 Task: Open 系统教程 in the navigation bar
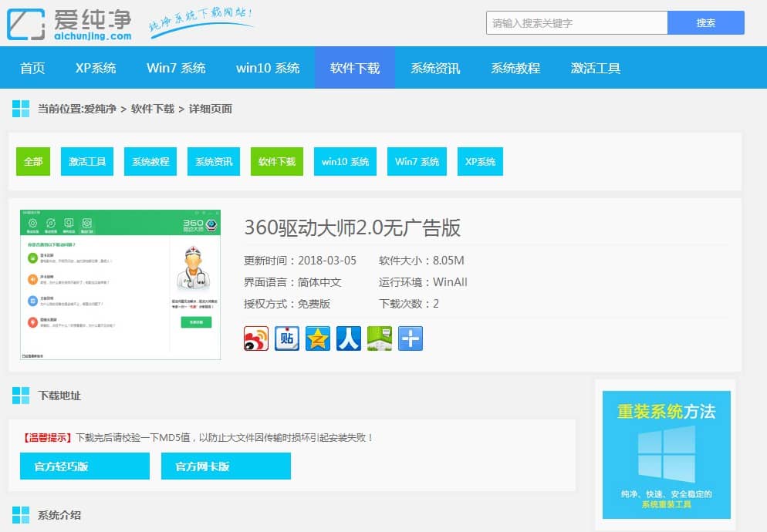pyautogui.click(x=515, y=68)
